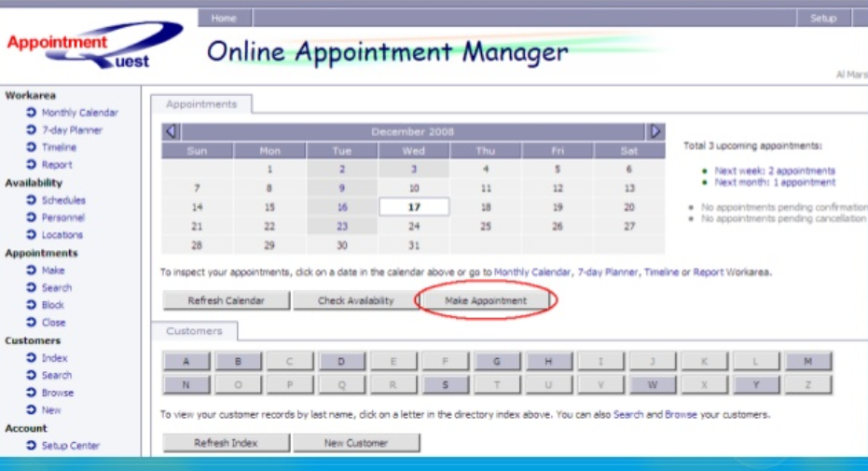Click the arrow icon beside Monthly Calendar
This screenshot has width=868, height=471.
click(31, 112)
